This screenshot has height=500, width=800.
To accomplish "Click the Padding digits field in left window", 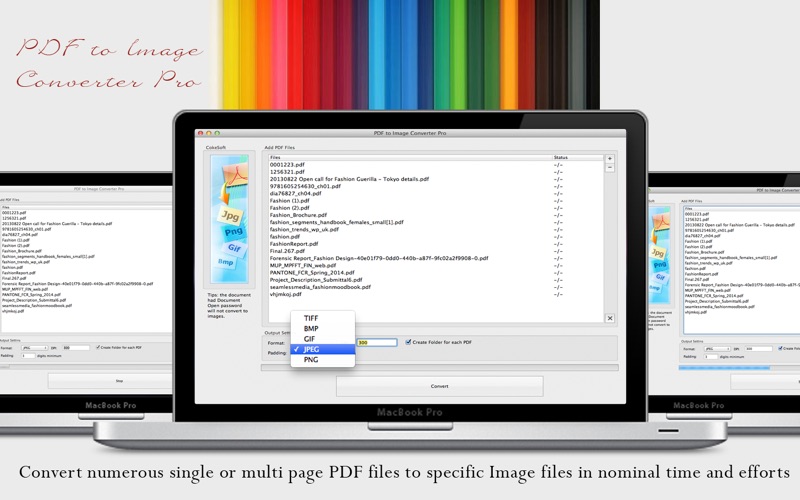I will (x=28, y=356).
